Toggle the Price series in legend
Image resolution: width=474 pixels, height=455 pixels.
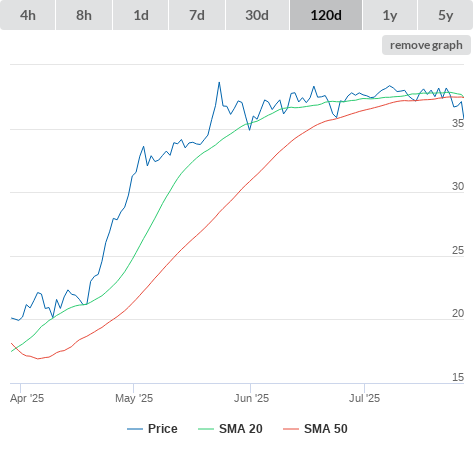pos(152,429)
